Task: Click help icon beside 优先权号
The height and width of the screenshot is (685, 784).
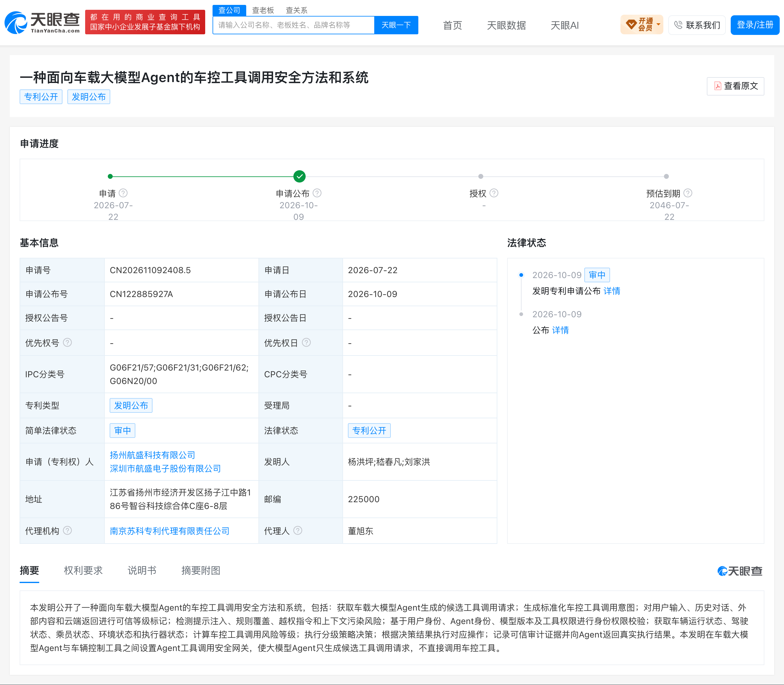Action: point(67,342)
